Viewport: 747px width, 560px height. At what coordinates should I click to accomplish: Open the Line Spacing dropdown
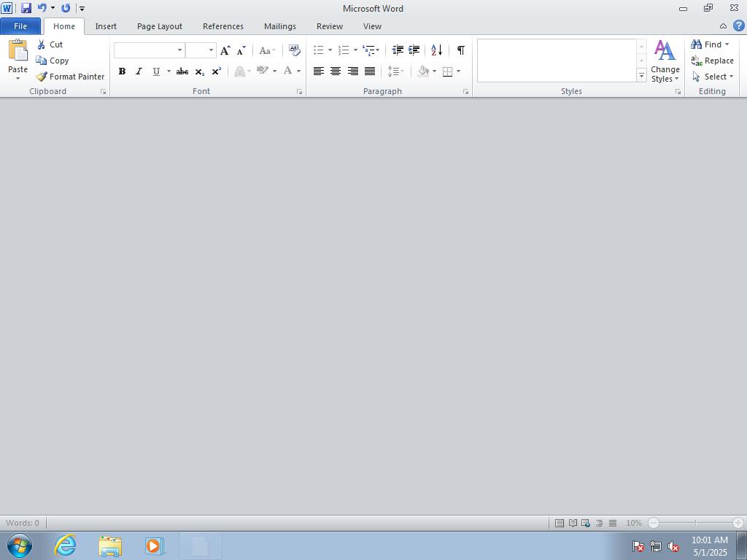[x=396, y=71]
